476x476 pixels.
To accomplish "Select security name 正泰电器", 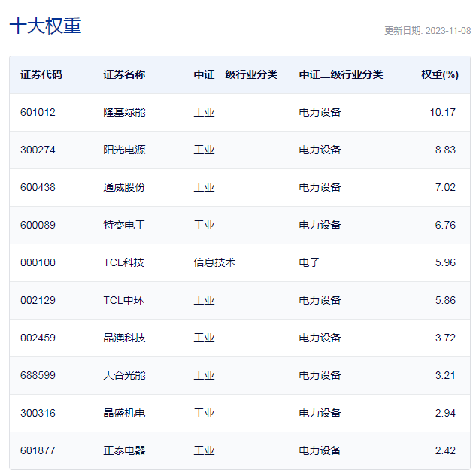I will pyautogui.click(x=124, y=451).
